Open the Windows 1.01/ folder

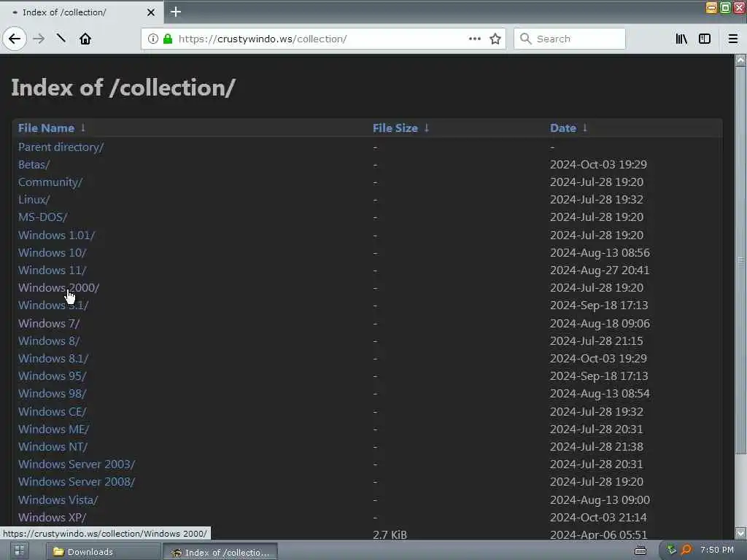click(57, 236)
